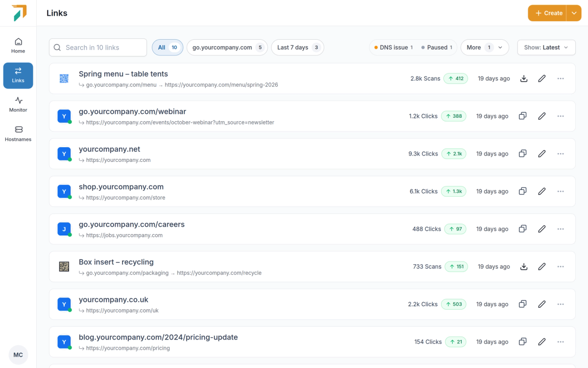Open Hostnames in the sidebar
This screenshot has width=588, height=368.
pos(18,134)
